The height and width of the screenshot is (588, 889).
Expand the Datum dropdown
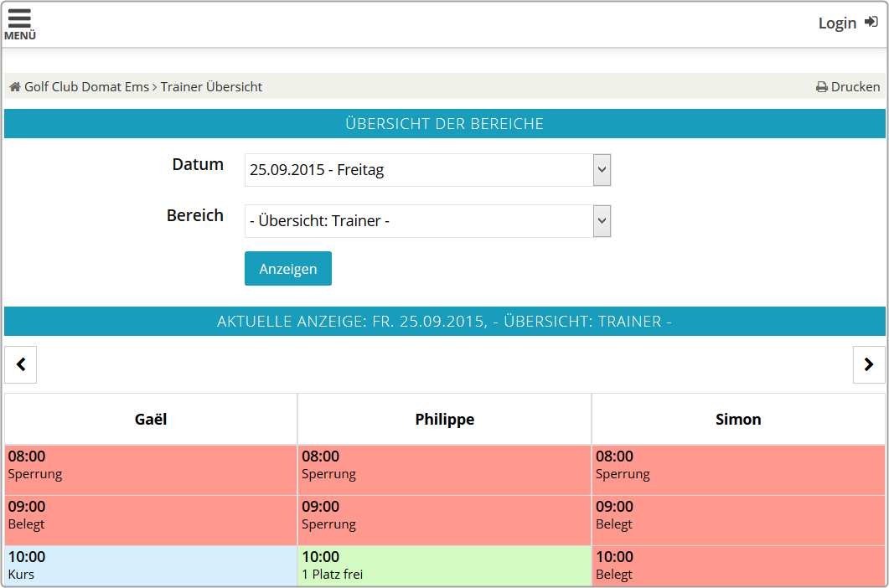(602, 170)
